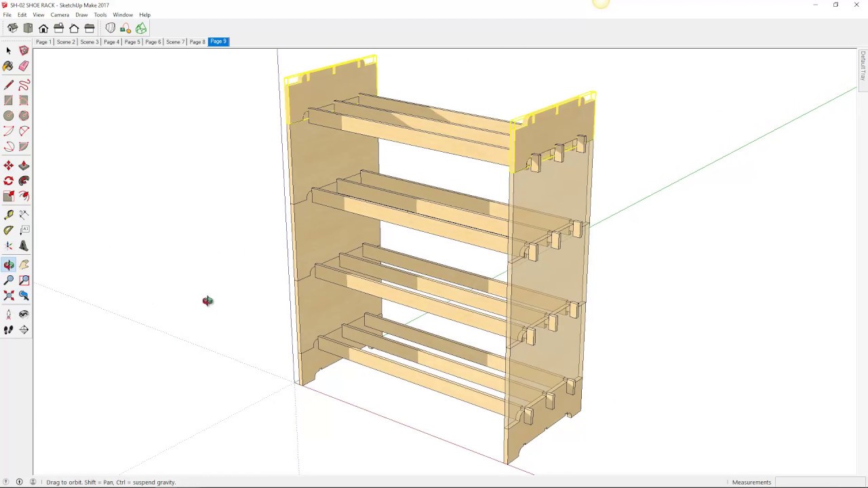This screenshot has width=868, height=488.
Task: Select the arrow Select tool
Action: (x=8, y=51)
